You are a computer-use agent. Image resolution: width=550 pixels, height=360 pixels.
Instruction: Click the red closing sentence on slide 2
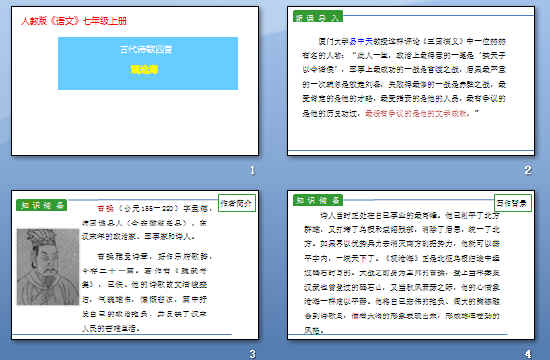point(417,113)
